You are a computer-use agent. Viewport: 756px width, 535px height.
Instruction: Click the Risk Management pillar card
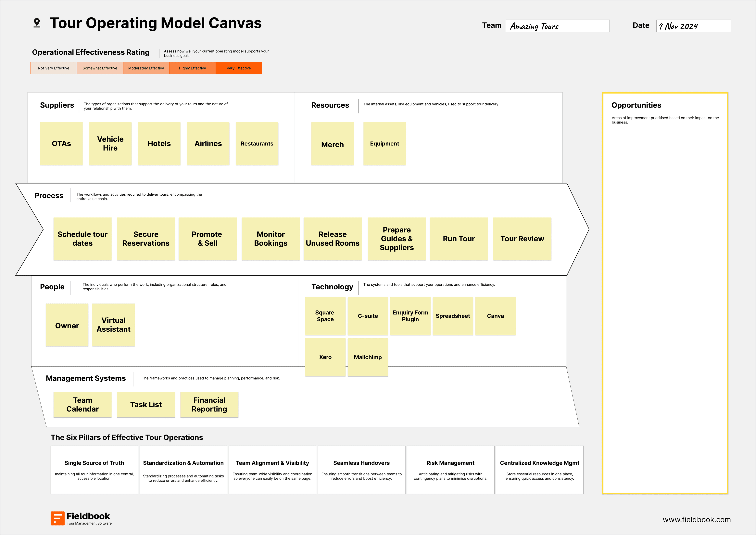click(x=450, y=469)
